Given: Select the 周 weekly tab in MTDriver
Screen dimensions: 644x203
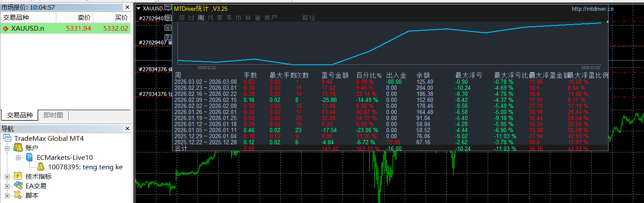Looking at the screenshot, I should click(x=201, y=18).
